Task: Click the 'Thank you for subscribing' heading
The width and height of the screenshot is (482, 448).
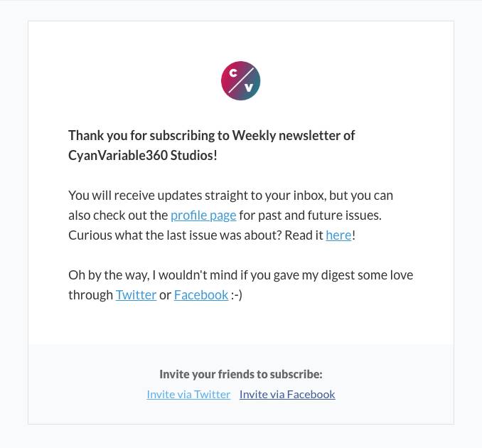Action: tap(211, 136)
